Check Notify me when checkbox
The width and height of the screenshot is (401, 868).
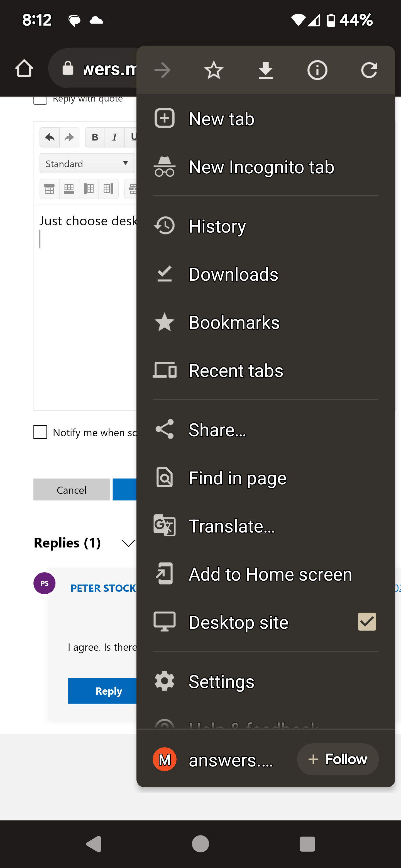40,432
